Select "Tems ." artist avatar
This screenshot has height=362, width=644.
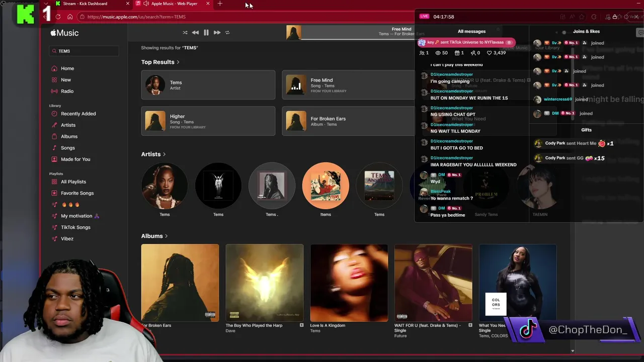272,186
